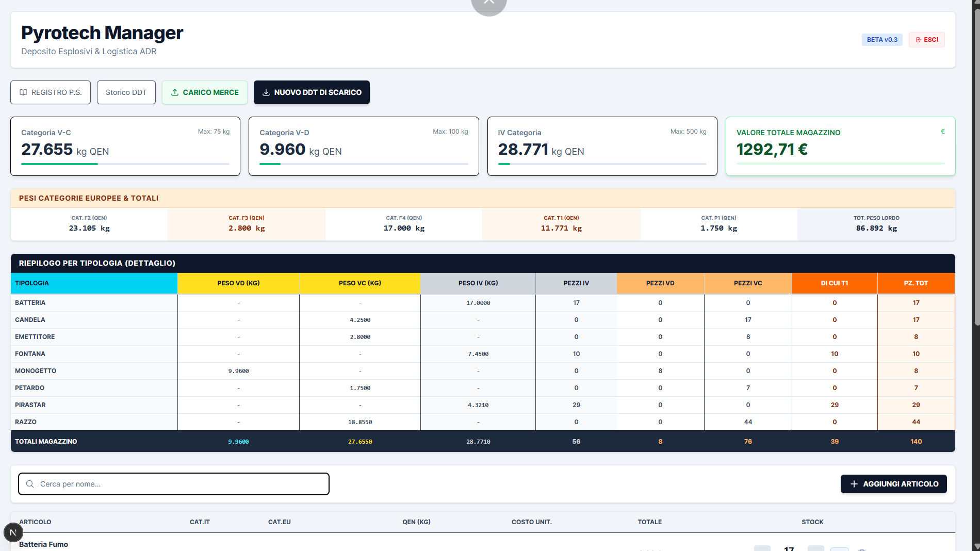Open the Storico DDT history
The height and width of the screenshot is (551, 980).
126,92
